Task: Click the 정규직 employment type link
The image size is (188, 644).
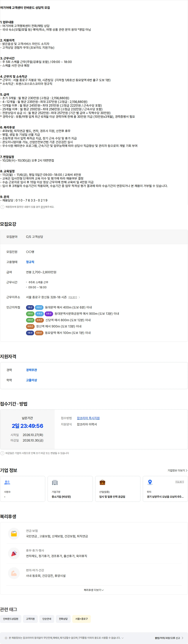Action: pos(30,262)
